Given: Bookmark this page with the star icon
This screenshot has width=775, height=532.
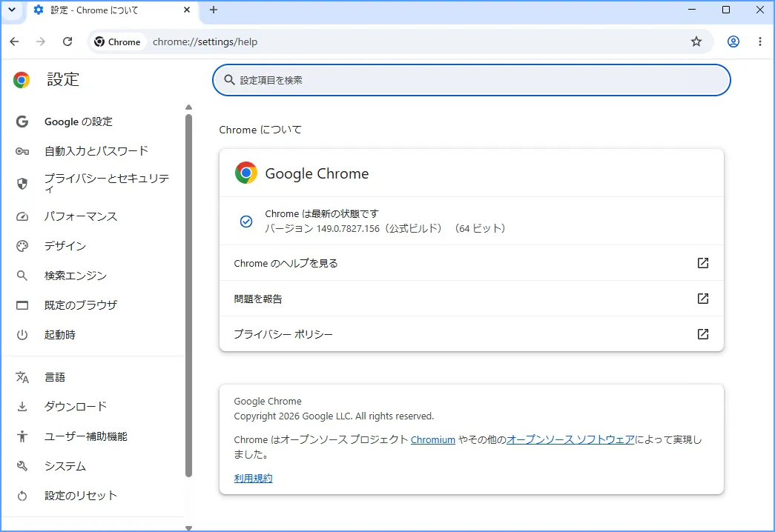Looking at the screenshot, I should tap(696, 41).
